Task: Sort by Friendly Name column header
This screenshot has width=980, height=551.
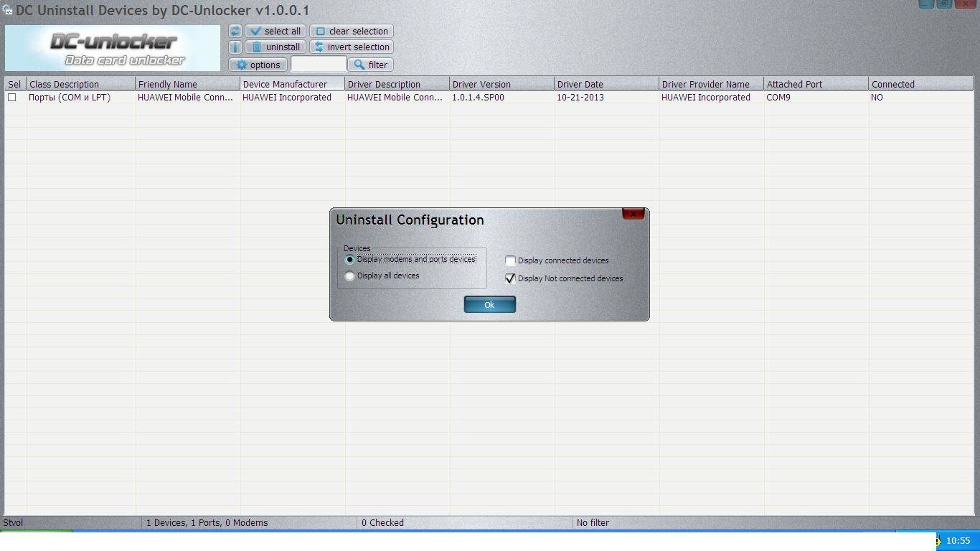Action: click(x=188, y=84)
